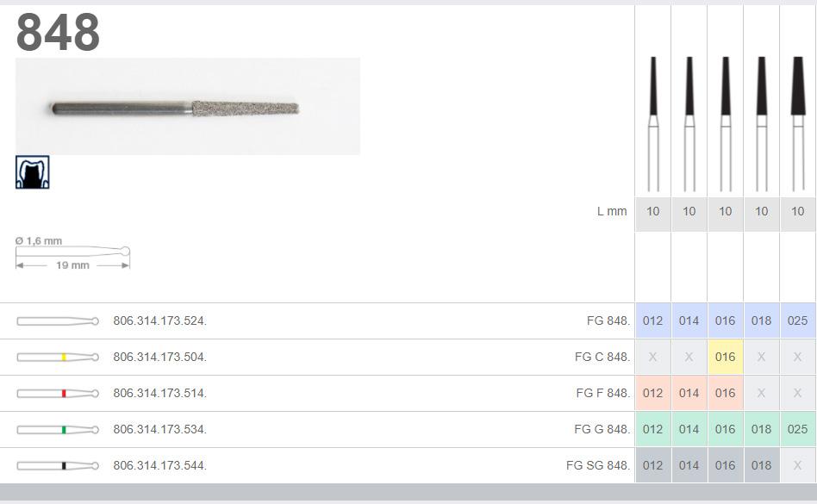The image size is (817, 504).
Task: Click size 025 in FG G 848
Action: [797, 429]
